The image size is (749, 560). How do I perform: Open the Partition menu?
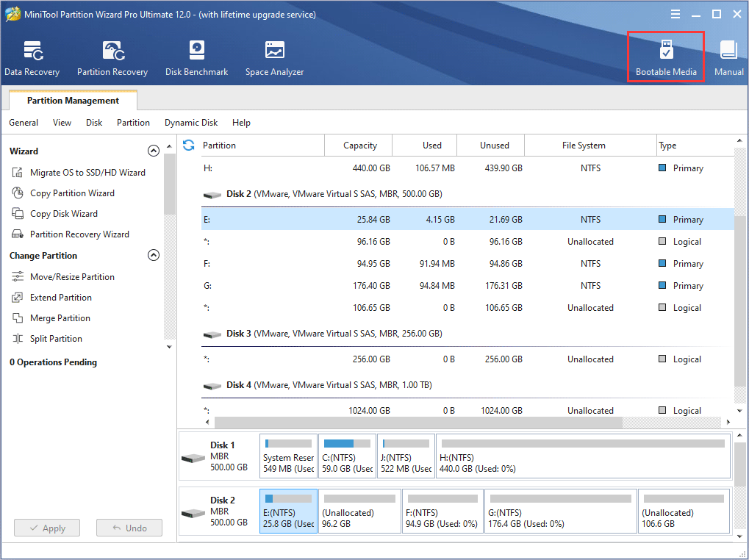pos(133,123)
